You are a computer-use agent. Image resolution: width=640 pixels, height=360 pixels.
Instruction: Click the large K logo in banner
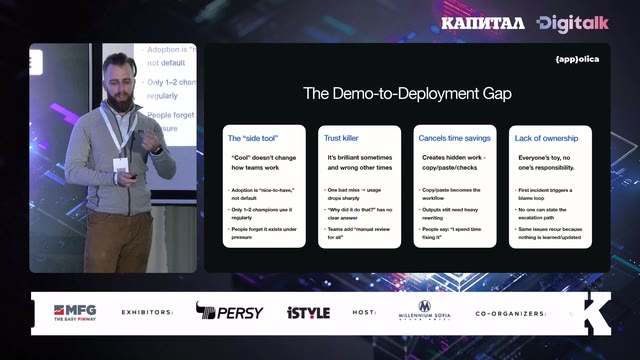[597, 313]
